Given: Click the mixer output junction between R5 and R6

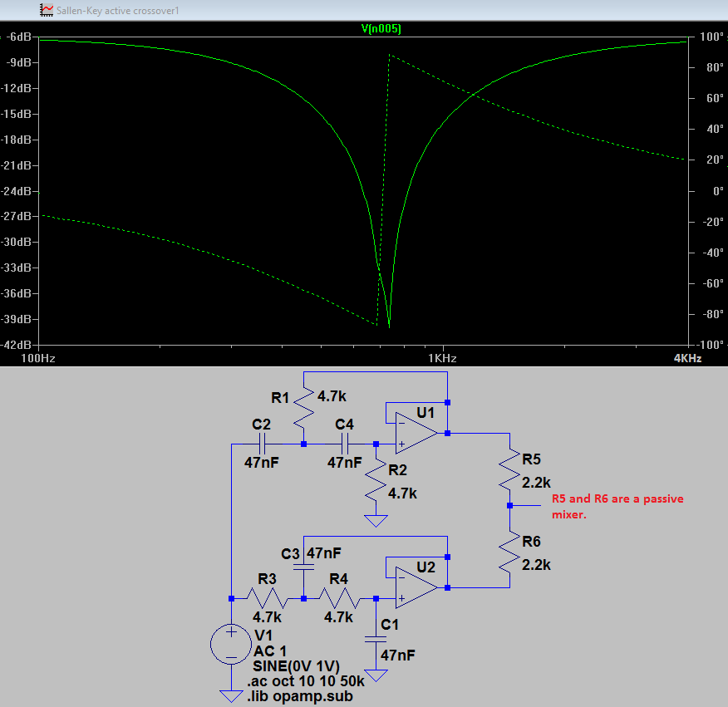Looking at the screenshot, I should pyautogui.click(x=509, y=505).
